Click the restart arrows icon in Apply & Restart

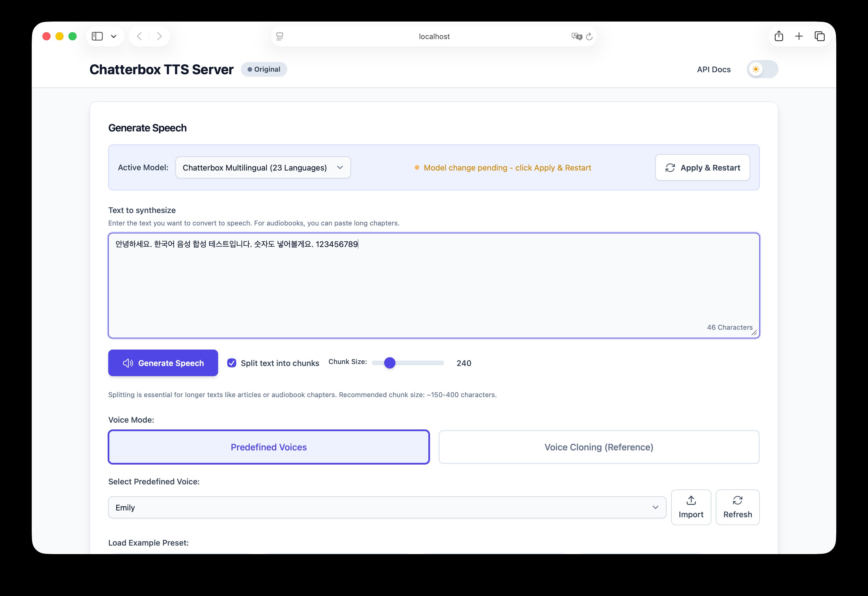pyautogui.click(x=670, y=168)
